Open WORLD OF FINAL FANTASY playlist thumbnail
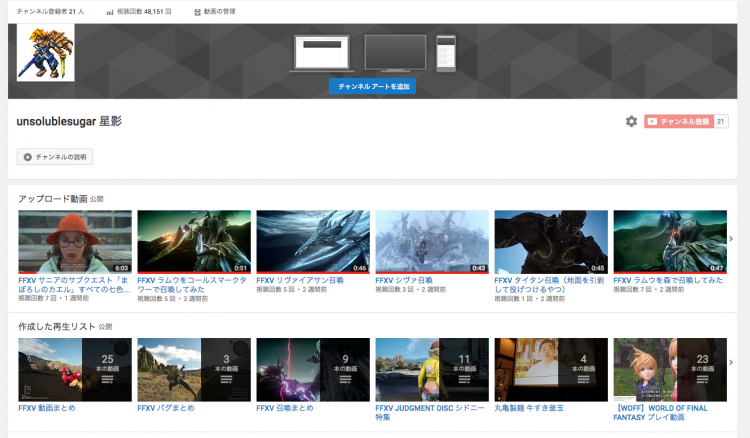Image resolution: width=750 pixels, height=438 pixels. (x=670, y=370)
